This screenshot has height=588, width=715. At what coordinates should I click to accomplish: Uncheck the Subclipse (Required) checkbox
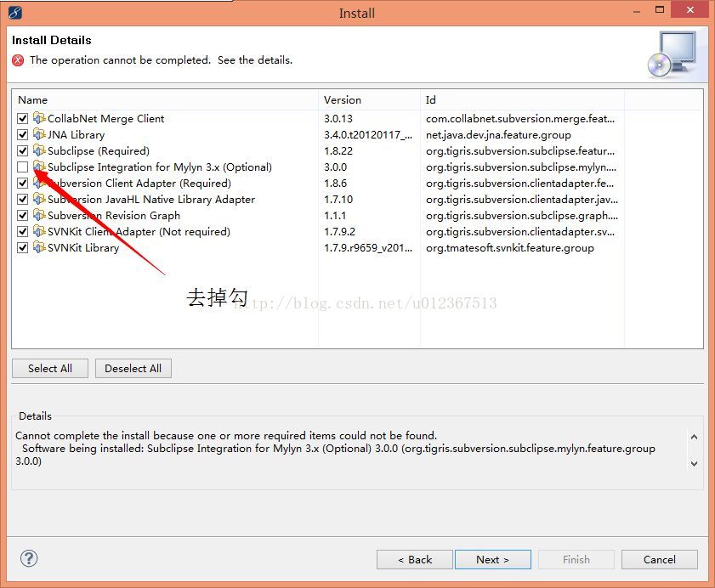22,151
